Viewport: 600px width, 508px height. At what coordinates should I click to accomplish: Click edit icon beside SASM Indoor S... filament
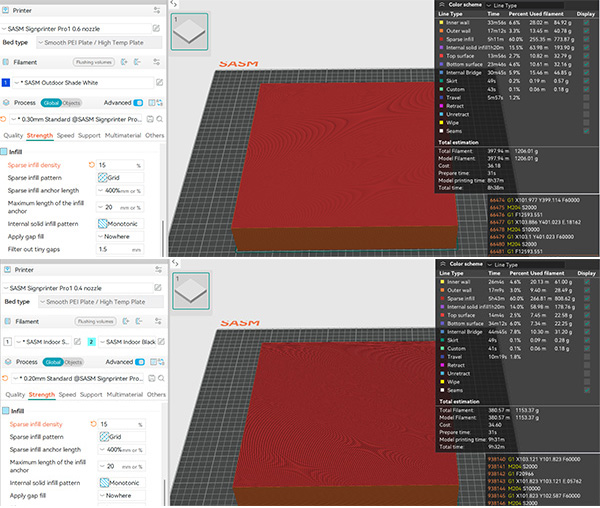click(77, 341)
